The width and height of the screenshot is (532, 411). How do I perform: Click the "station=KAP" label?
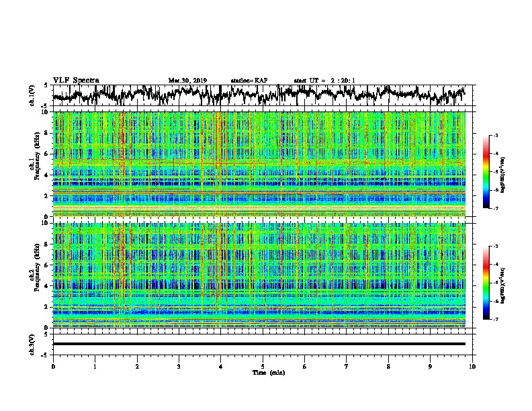(x=249, y=81)
